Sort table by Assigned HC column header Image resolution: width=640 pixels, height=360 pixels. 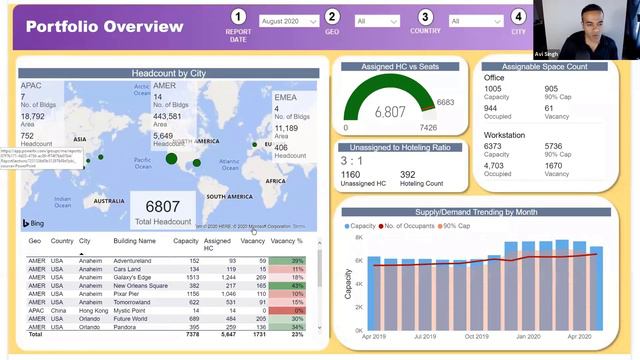point(217,244)
